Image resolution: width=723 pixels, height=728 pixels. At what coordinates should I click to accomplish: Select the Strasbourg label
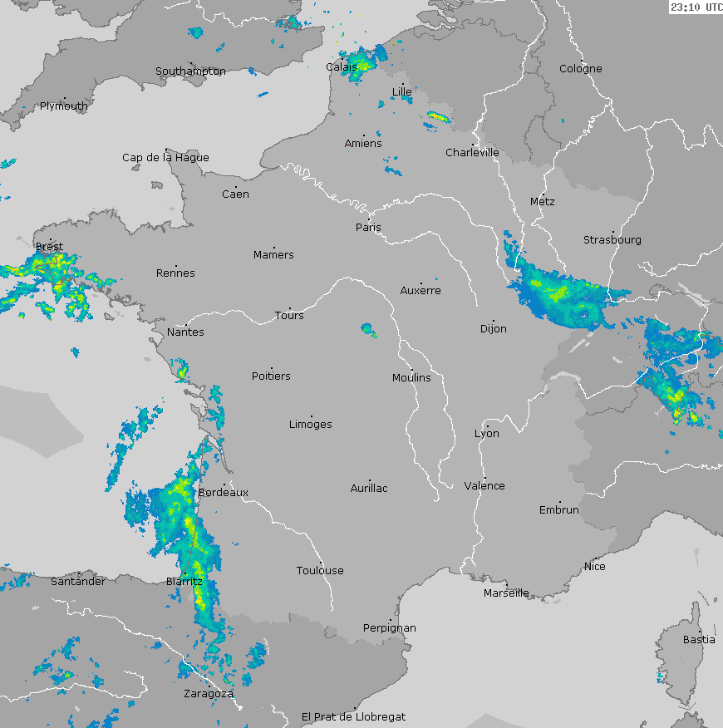pos(612,240)
